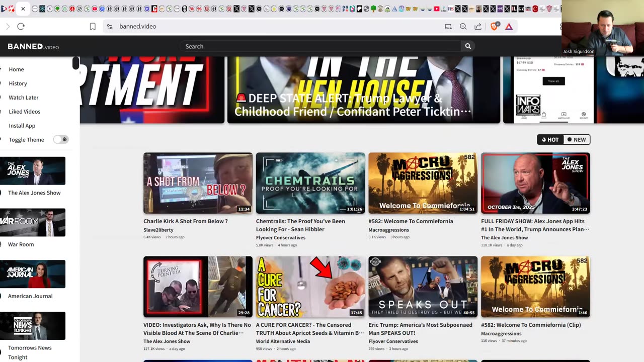Image resolution: width=644 pixels, height=362 pixels.
Task: Open the American Journal channel link
Action: click(x=30, y=296)
